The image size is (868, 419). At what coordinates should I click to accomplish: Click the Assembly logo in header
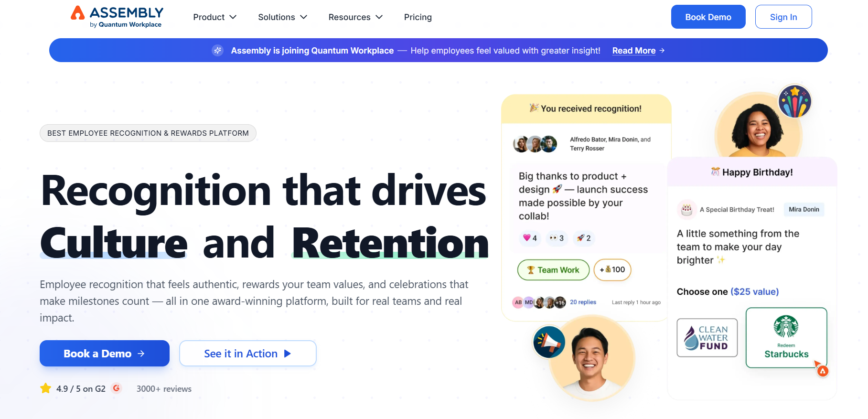pyautogui.click(x=117, y=17)
